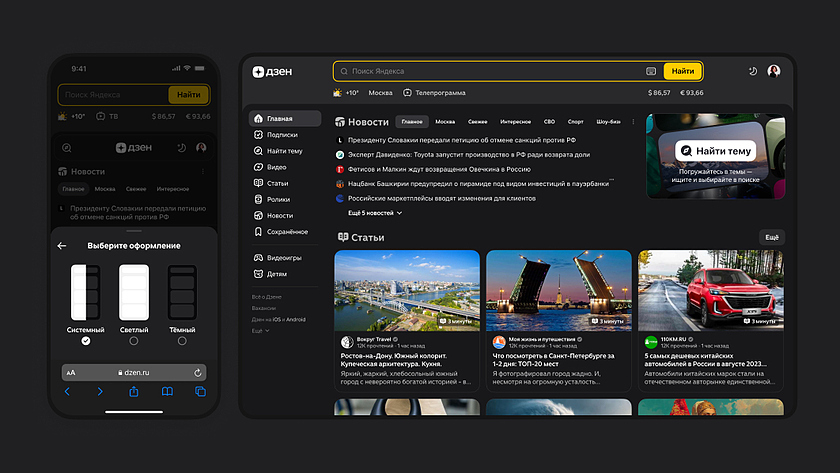Click the Ещё button beside Статьи

coord(771,237)
